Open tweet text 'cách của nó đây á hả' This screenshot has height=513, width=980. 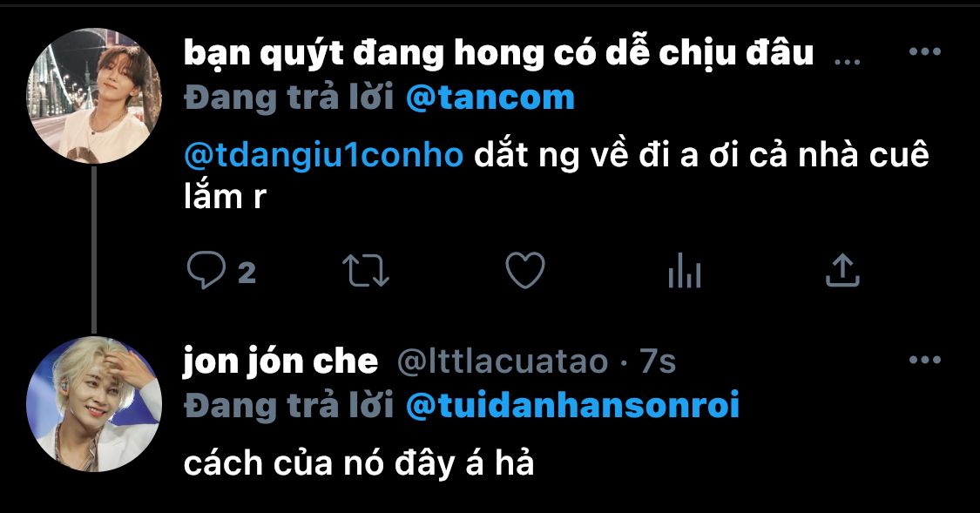(x=359, y=463)
